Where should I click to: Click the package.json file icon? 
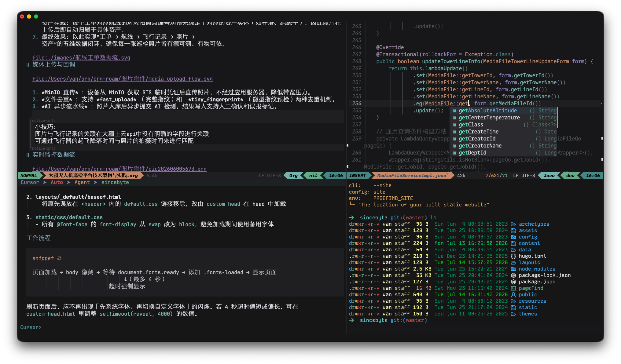click(x=513, y=282)
